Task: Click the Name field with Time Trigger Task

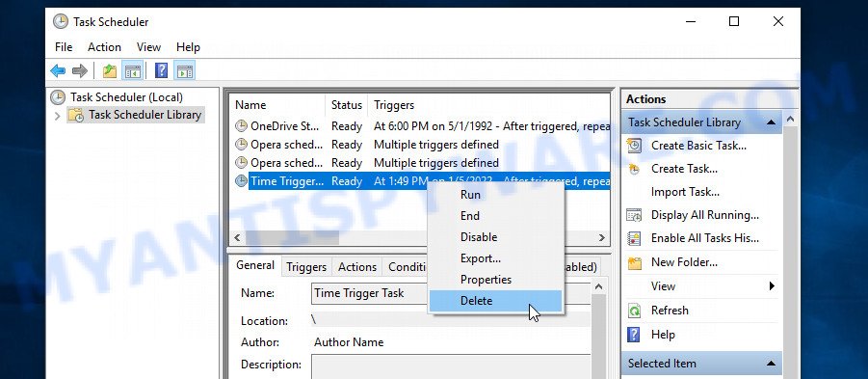Action: tap(450, 293)
